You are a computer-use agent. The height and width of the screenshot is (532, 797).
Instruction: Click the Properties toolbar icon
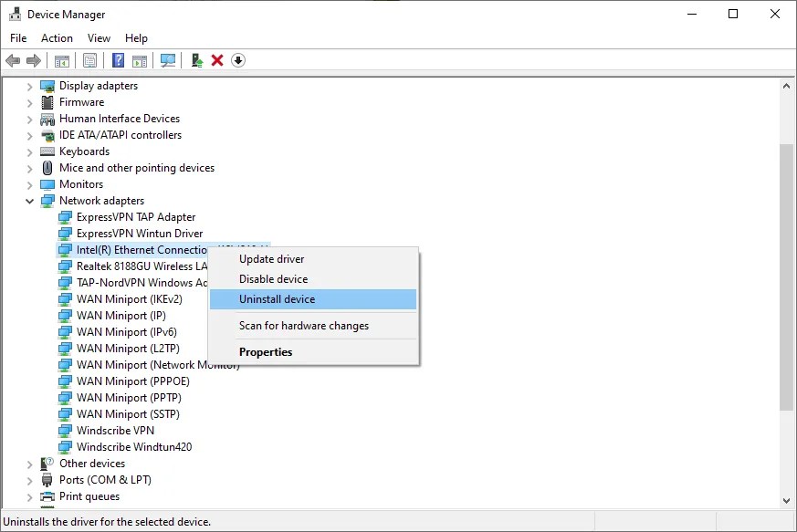pos(90,60)
